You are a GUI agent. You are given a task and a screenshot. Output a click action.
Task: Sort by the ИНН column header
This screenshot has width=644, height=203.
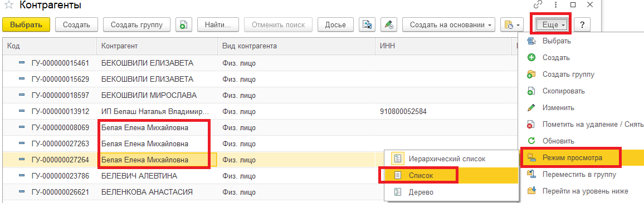(x=443, y=46)
